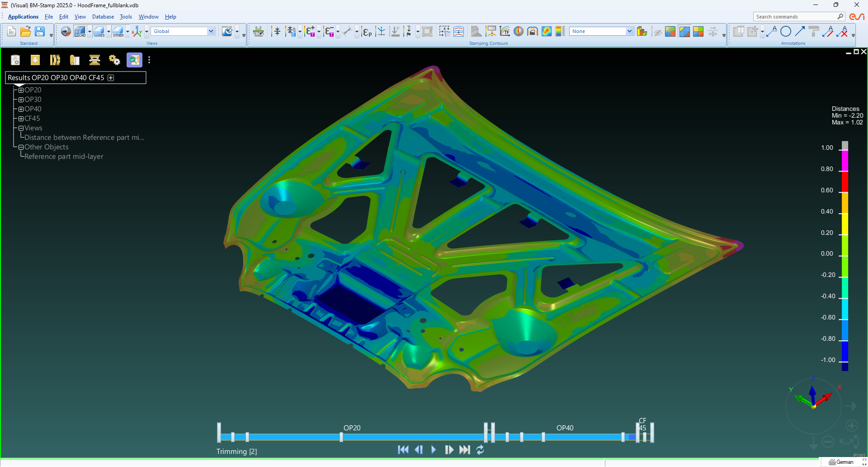Screen dimensions: 868x467
Task: Click the OP40 timeline segment marker
Action: (565, 428)
